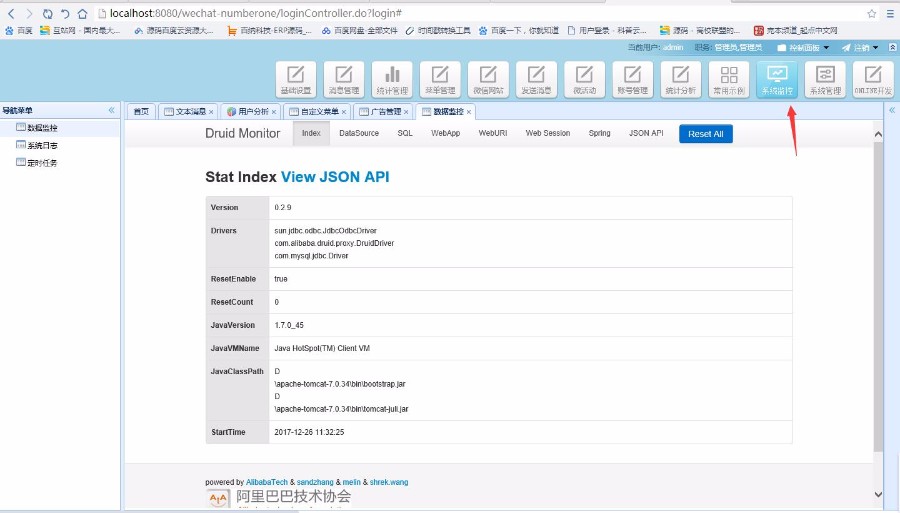This screenshot has height=513, width=900.
Task: Click the browser undo arrow icon
Action: point(65,13)
